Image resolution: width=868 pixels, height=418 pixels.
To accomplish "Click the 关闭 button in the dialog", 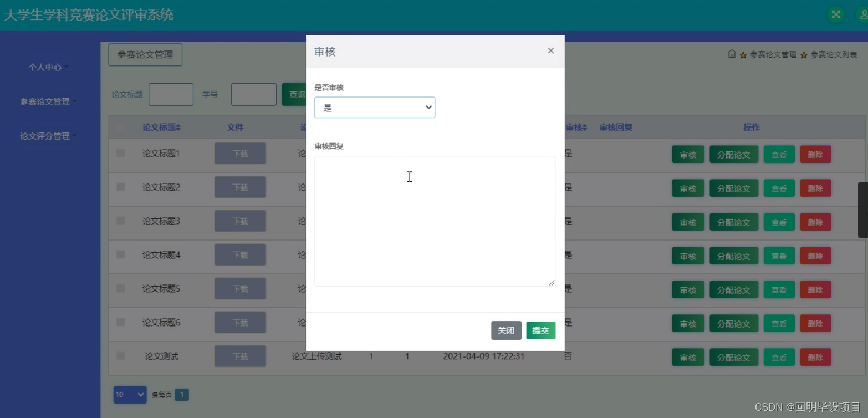I will (506, 330).
